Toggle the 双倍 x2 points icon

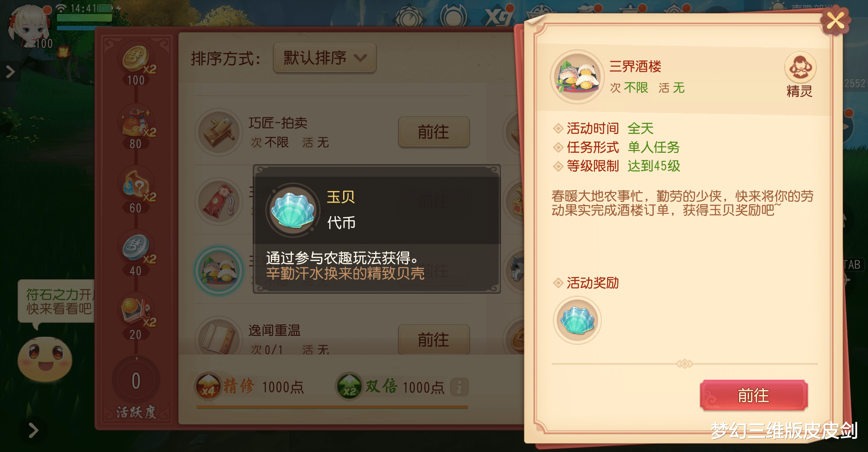click(349, 386)
